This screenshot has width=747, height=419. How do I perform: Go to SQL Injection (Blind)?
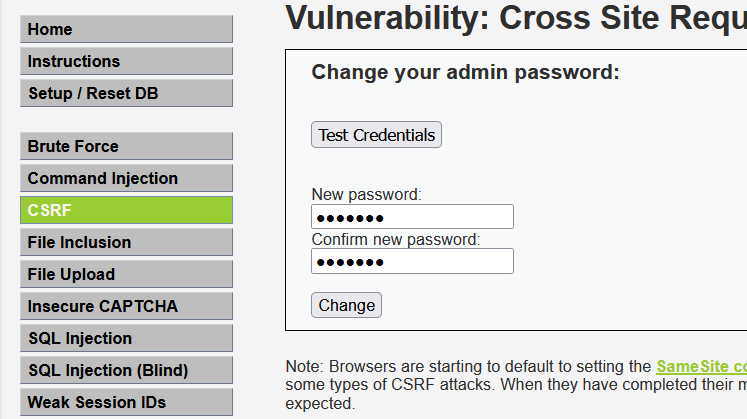[x=126, y=370]
